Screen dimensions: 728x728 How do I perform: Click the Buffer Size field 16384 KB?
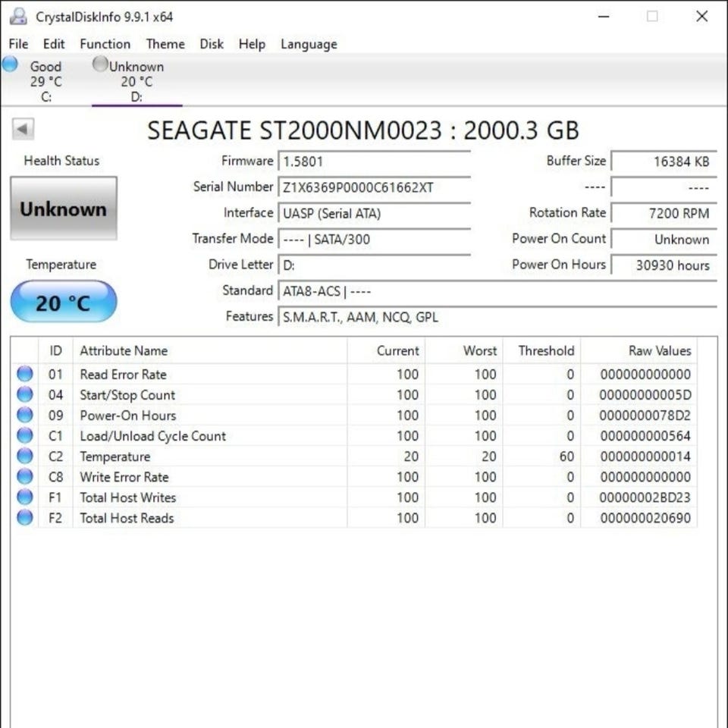tap(664, 162)
